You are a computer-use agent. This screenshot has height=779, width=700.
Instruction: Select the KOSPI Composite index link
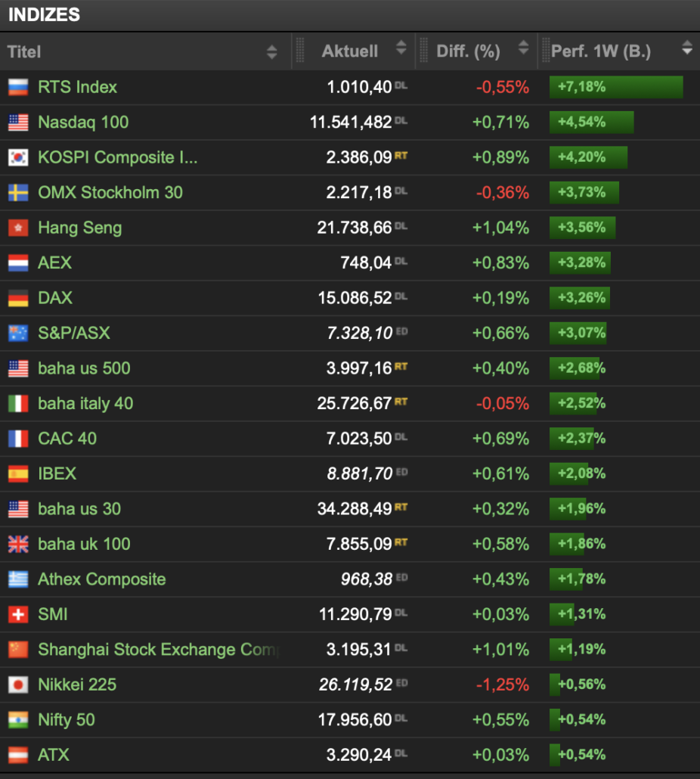coord(118,157)
